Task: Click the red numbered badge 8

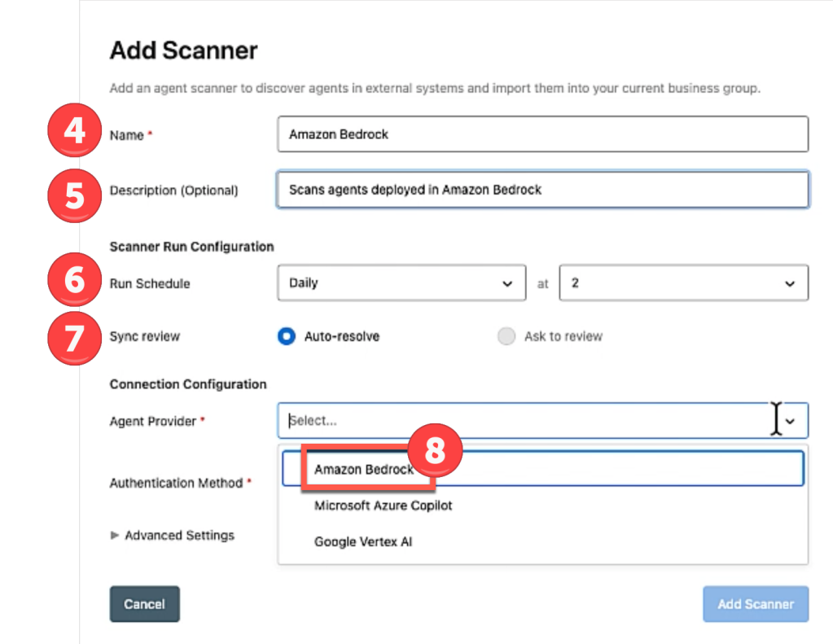Action: coord(436,449)
